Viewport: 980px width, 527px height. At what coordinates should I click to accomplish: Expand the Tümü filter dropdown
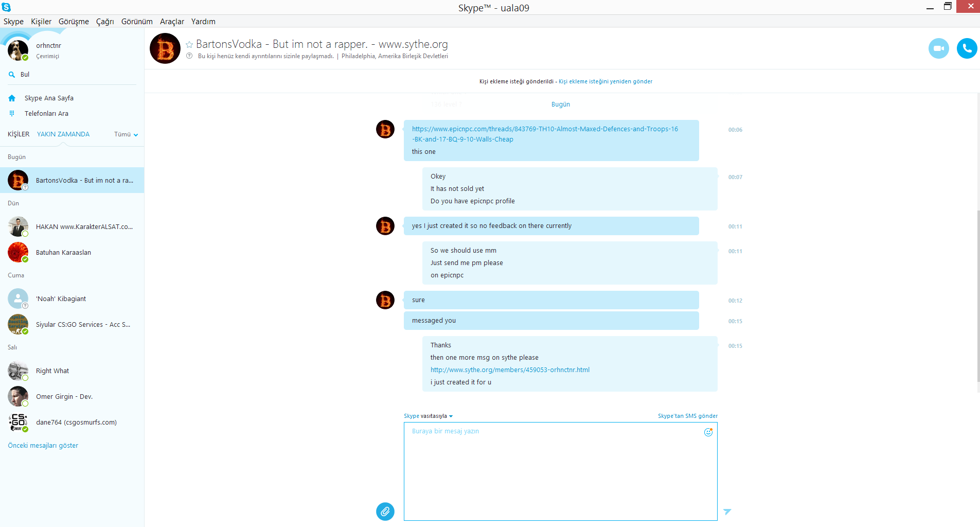[x=126, y=134]
